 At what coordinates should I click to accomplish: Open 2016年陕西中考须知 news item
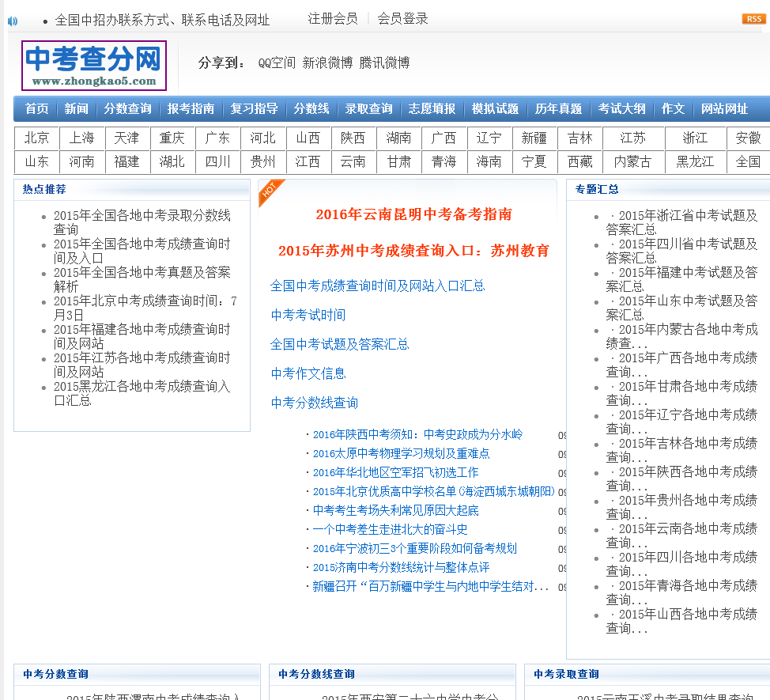tap(418, 435)
